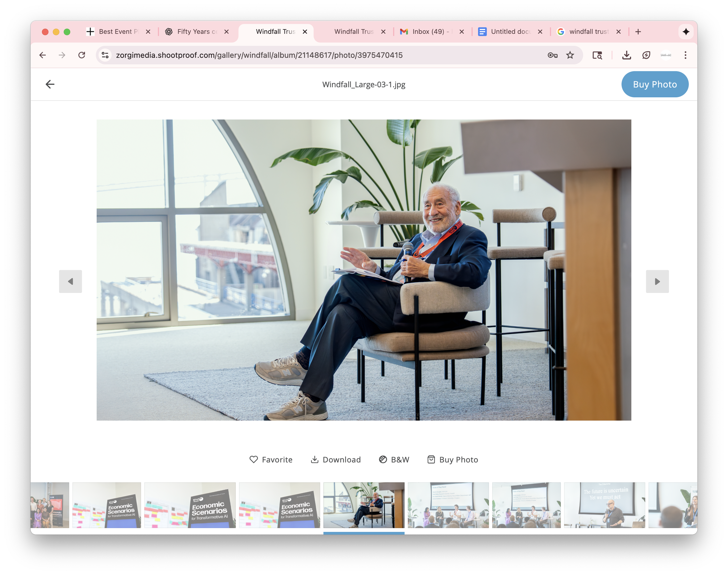Open Chrome three-dot menu
The image size is (728, 575).
[685, 55]
